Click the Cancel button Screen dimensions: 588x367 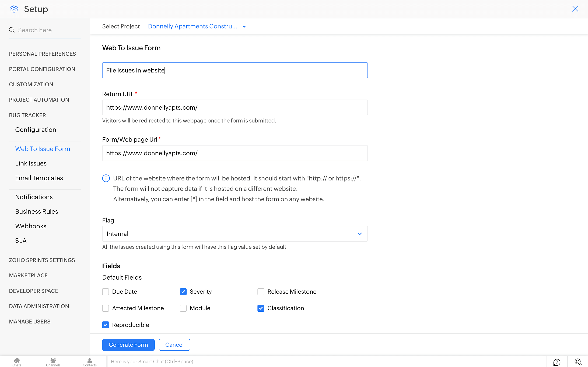click(174, 345)
